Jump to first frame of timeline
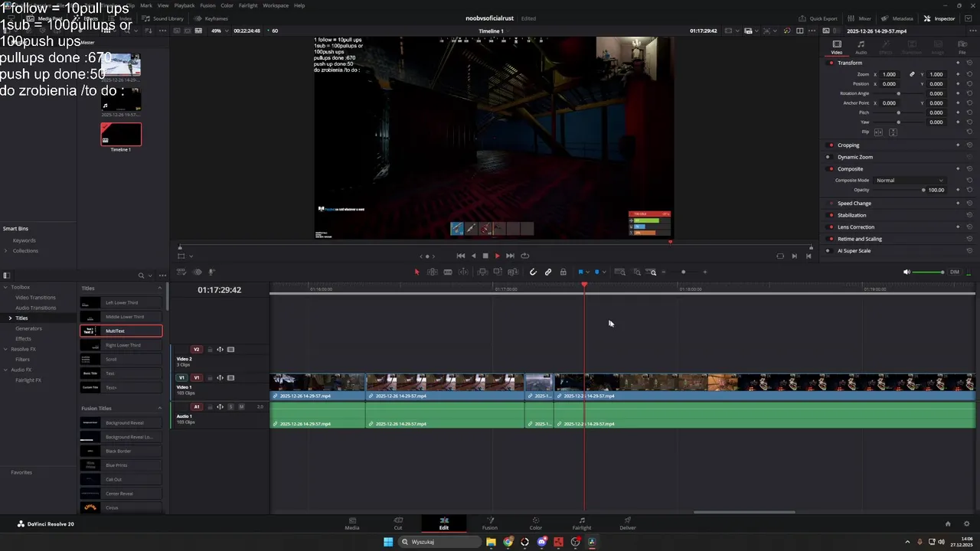The width and height of the screenshot is (980, 551). [460, 256]
